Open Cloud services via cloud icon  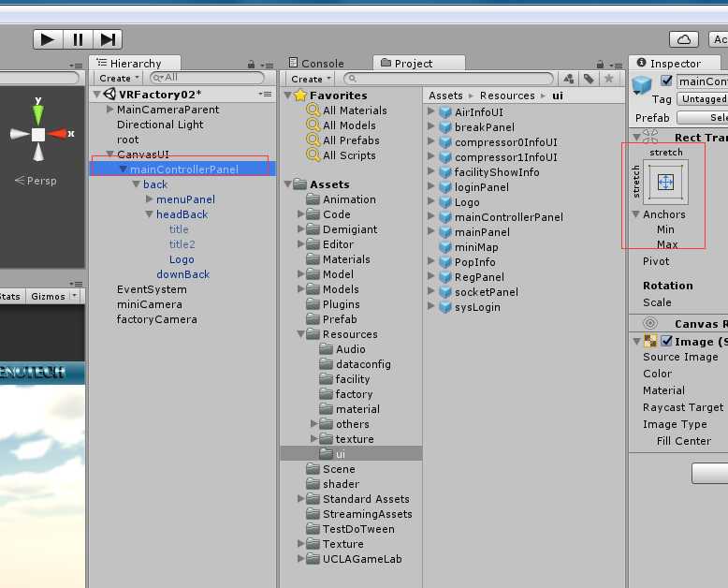[684, 39]
